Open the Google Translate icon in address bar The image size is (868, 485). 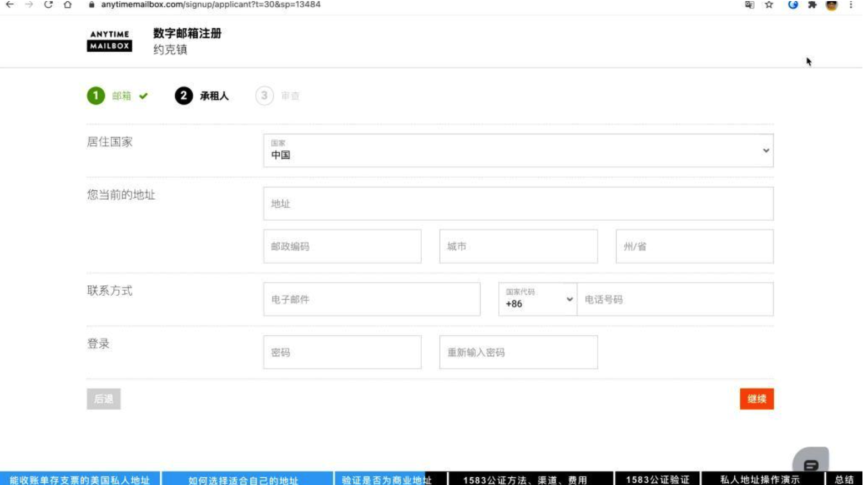click(x=749, y=5)
